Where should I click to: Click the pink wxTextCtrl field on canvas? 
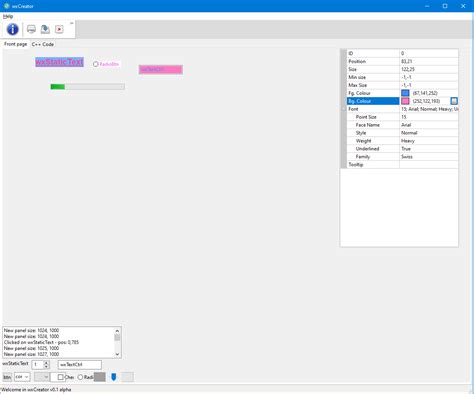click(x=161, y=69)
